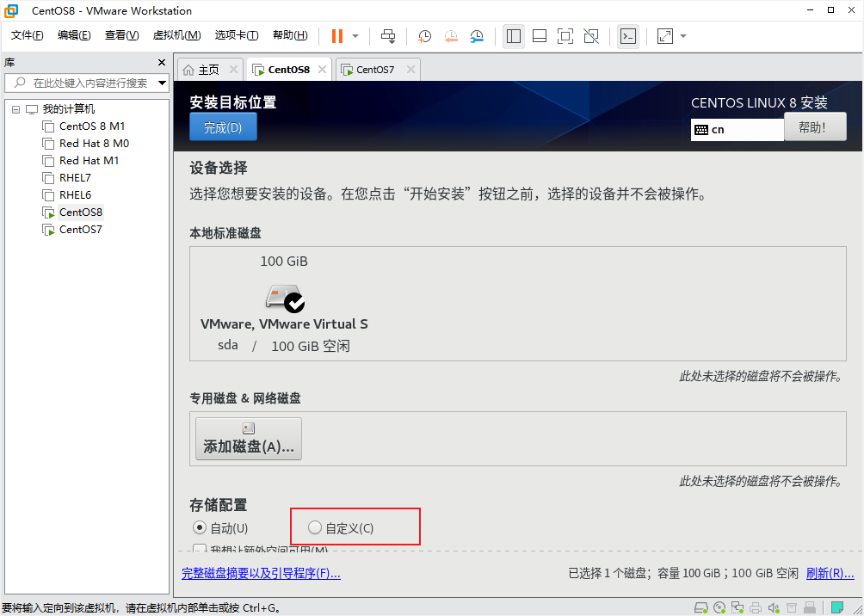Toggle the thumbnail bar view
The width and height of the screenshot is (864, 616).
point(540,36)
